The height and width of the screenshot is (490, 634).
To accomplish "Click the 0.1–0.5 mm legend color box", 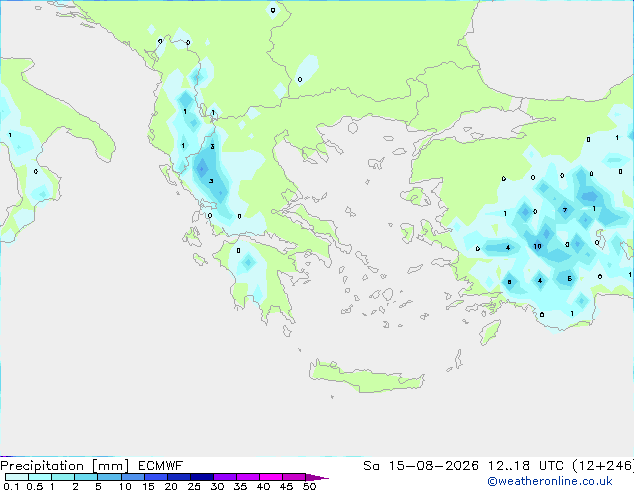I will click(17, 477).
